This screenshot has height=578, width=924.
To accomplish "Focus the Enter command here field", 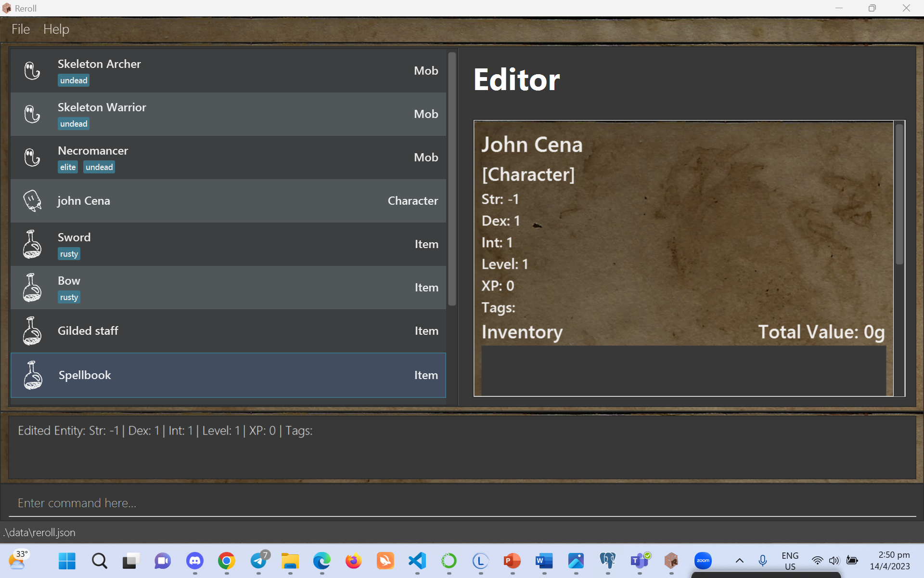I will tap(462, 503).
